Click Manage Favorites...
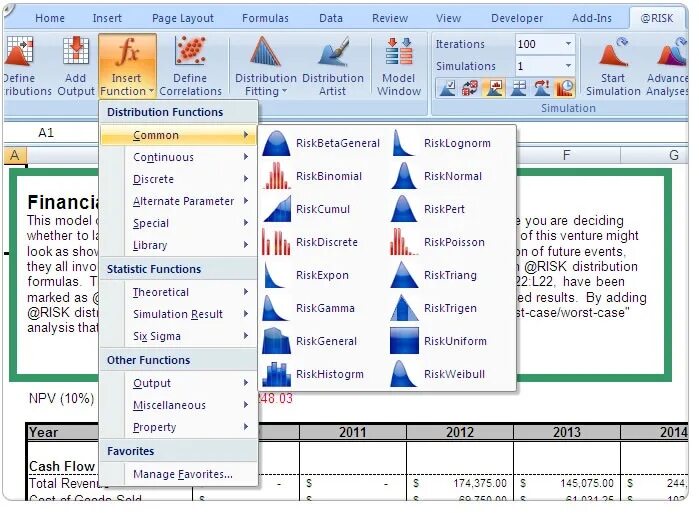 [178, 474]
